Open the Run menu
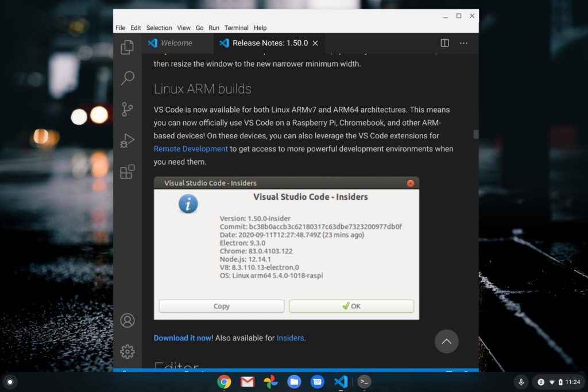The width and height of the screenshot is (588, 392). pyautogui.click(x=214, y=28)
